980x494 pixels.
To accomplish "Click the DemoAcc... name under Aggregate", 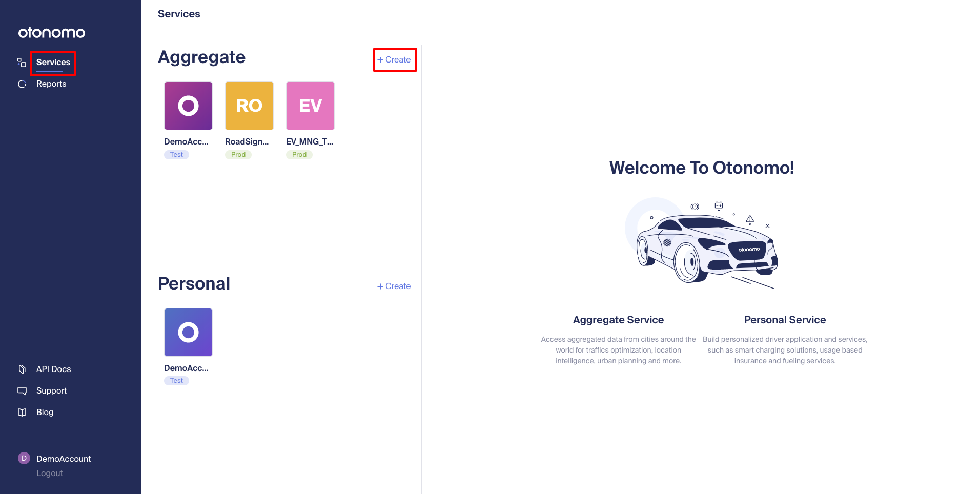I will (186, 142).
